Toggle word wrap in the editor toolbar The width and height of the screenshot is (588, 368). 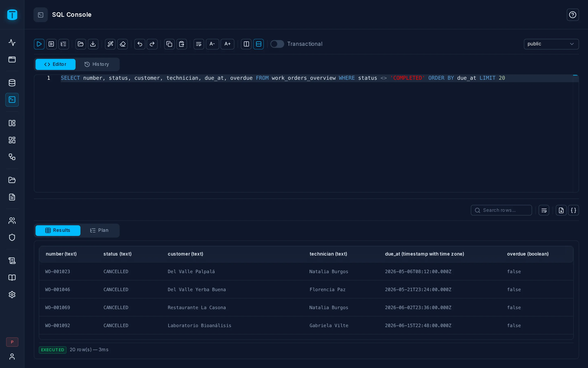(x=199, y=44)
